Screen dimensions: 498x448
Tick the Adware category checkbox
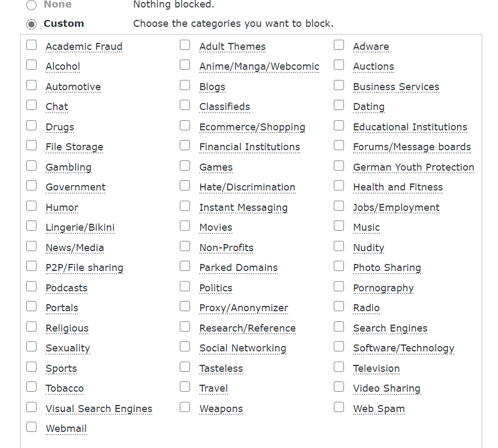[339, 45]
